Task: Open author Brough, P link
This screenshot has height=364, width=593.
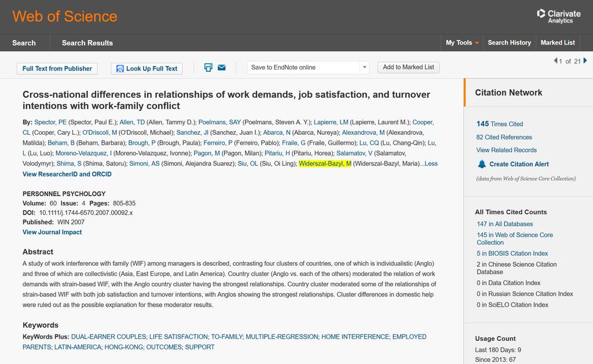Action: click(x=142, y=143)
